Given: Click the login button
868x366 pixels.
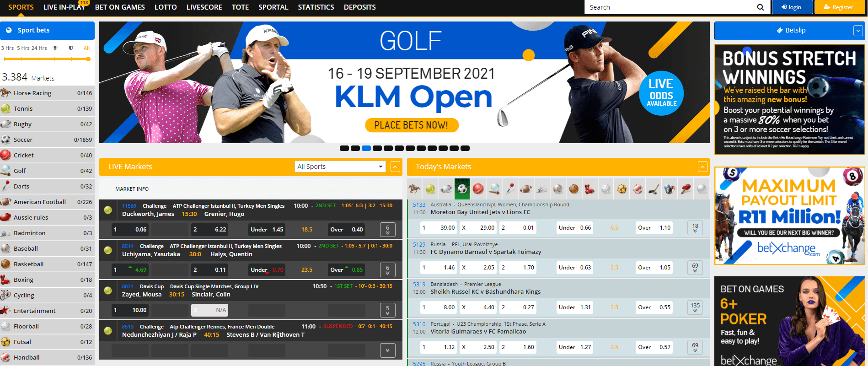Looking at the screenshot, I should 793,7.
